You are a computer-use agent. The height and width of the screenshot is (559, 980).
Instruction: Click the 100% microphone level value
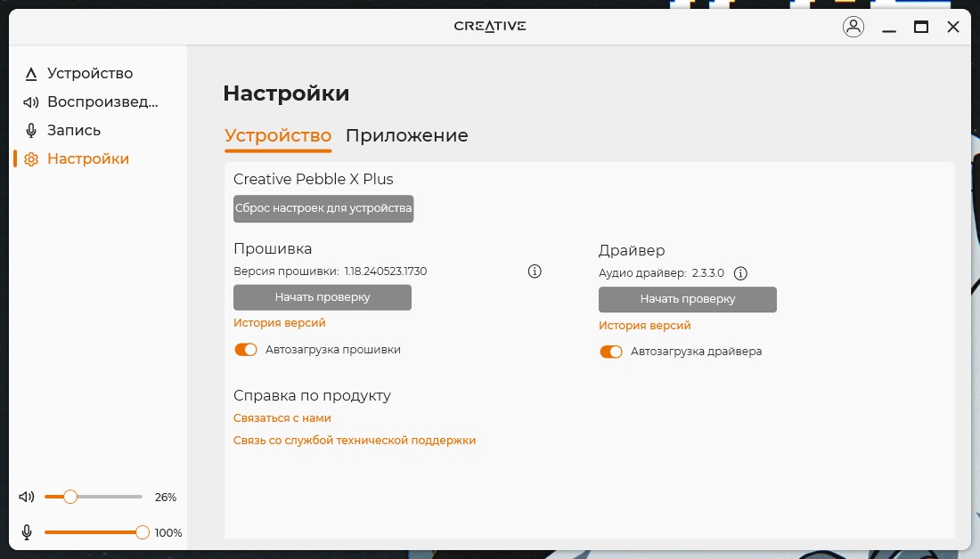coord(168,533)
